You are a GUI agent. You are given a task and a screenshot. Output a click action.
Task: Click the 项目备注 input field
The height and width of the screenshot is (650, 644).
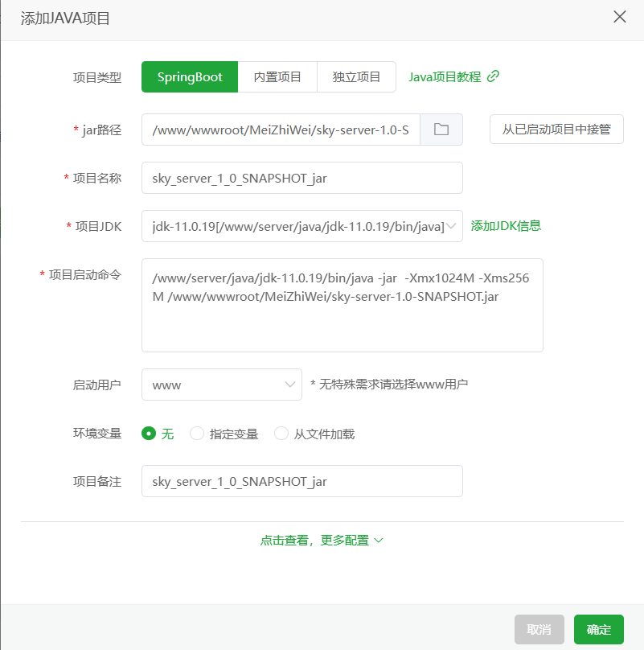pyautogui.click(x=302, y=481)
